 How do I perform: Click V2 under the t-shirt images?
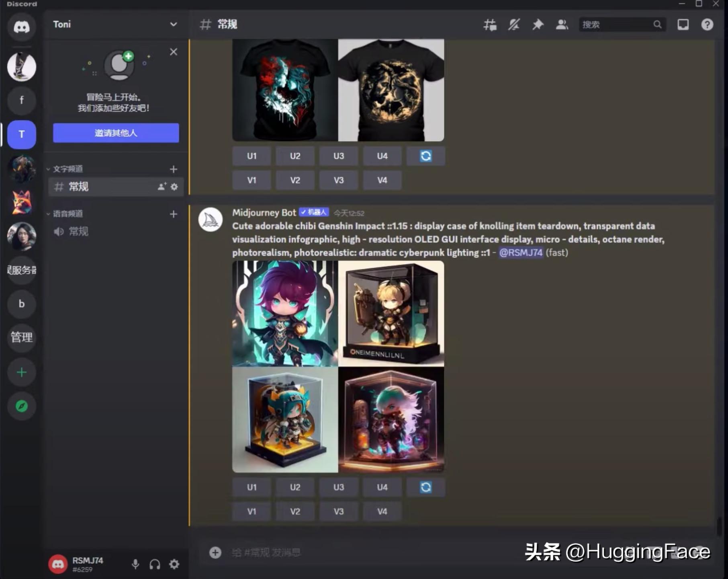[x=295, y=180]
